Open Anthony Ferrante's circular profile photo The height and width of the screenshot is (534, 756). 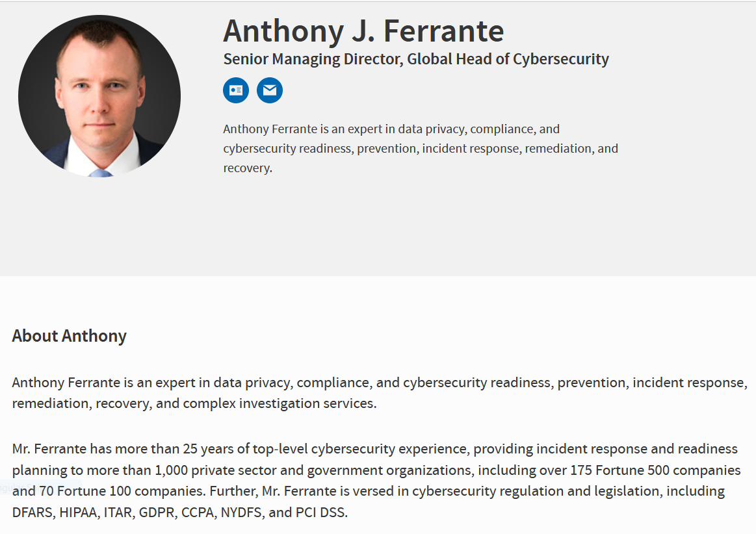point(99,96)
